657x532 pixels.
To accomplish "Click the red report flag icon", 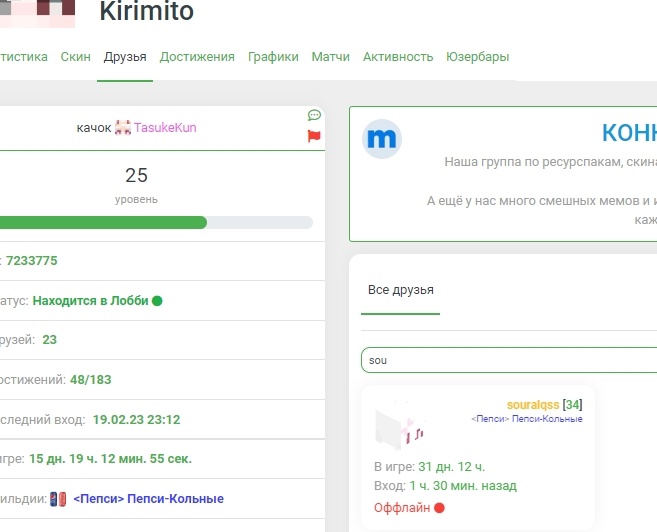I will 314,136.
